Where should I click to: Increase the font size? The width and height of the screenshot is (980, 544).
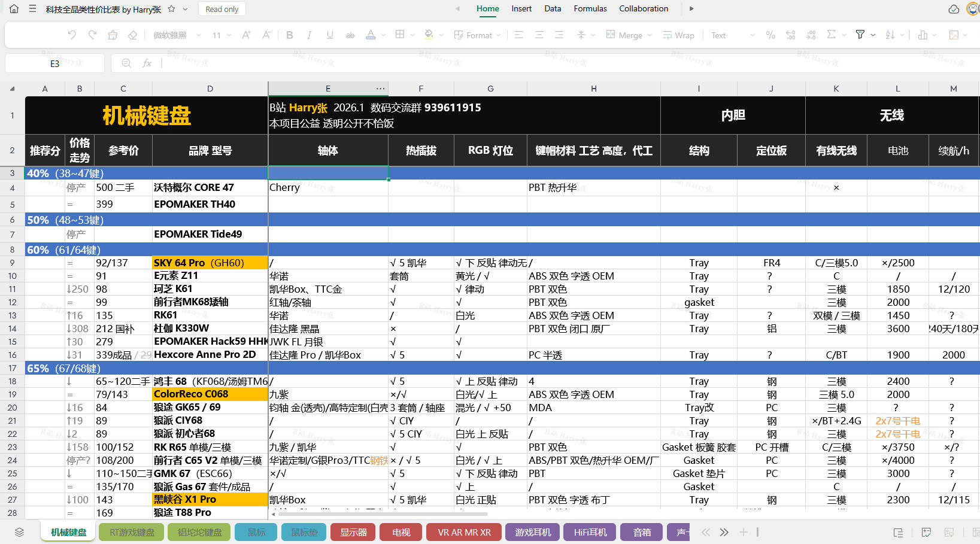[x=246, y=35]
